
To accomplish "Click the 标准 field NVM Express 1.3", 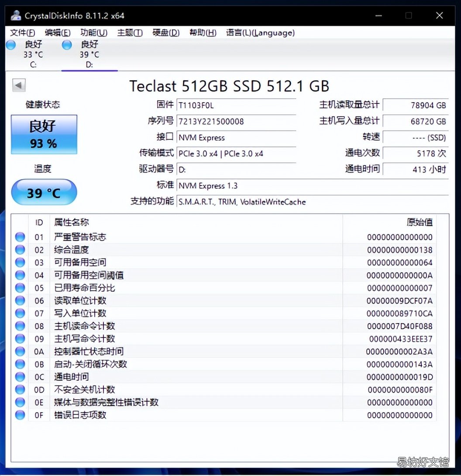I will point(313,186).
